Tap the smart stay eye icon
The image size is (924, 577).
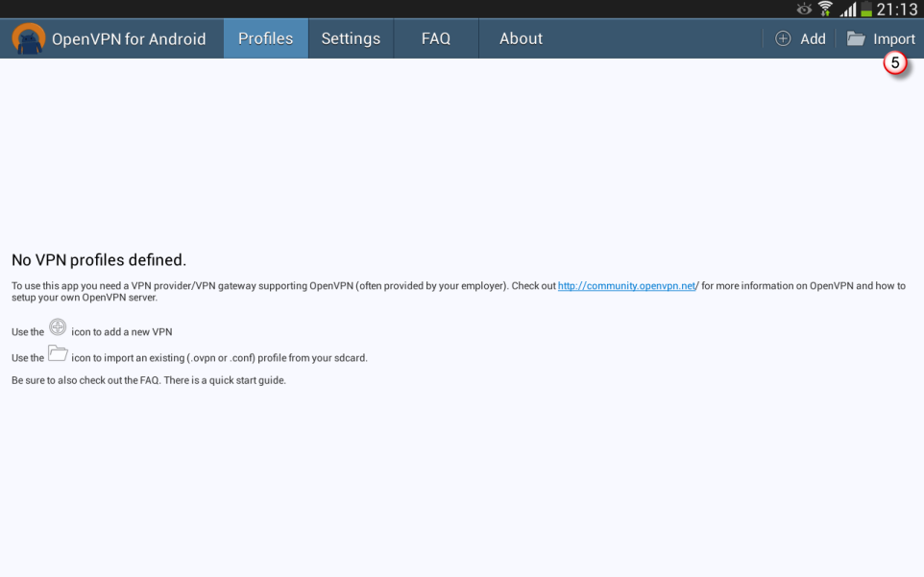[x=804, y=9]
